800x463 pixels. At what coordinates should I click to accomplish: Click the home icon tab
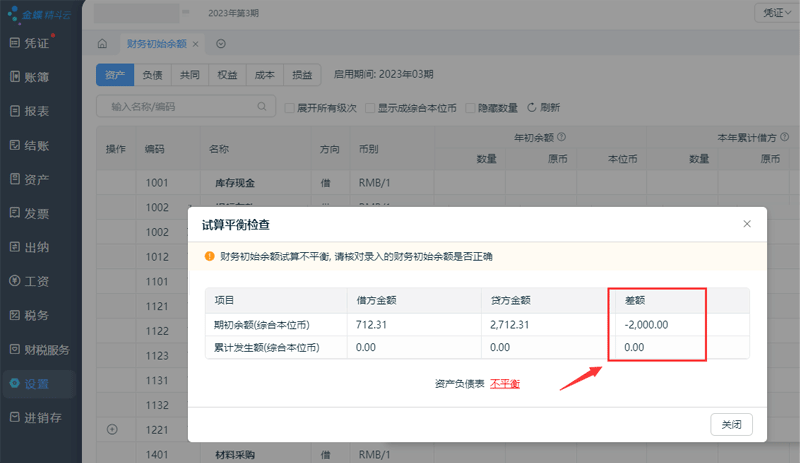(102, 44)
